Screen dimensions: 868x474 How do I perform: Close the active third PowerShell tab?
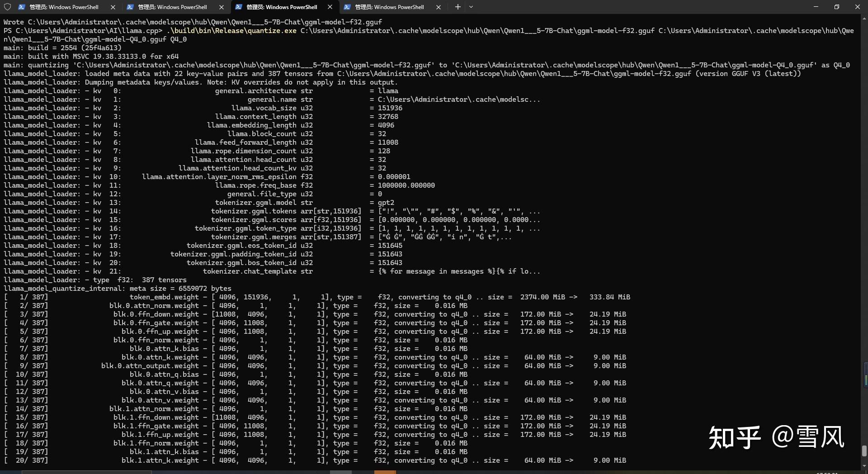330,7
